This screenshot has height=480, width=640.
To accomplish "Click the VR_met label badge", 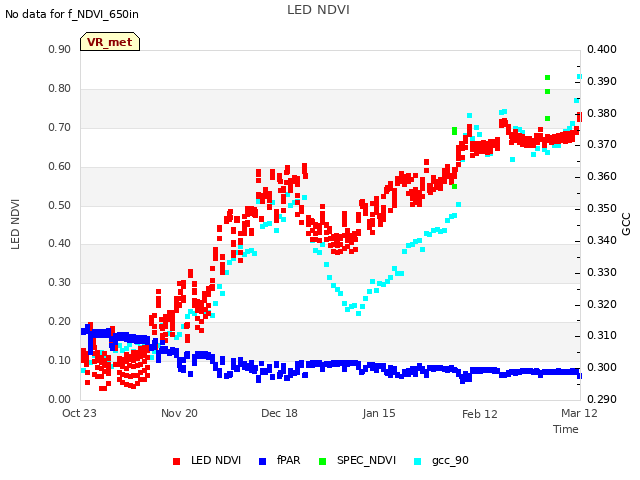I will [110, 42].
